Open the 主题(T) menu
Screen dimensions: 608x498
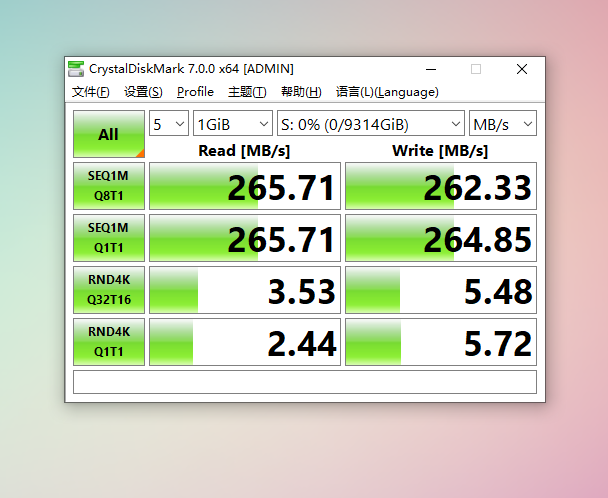pos(247,92)
